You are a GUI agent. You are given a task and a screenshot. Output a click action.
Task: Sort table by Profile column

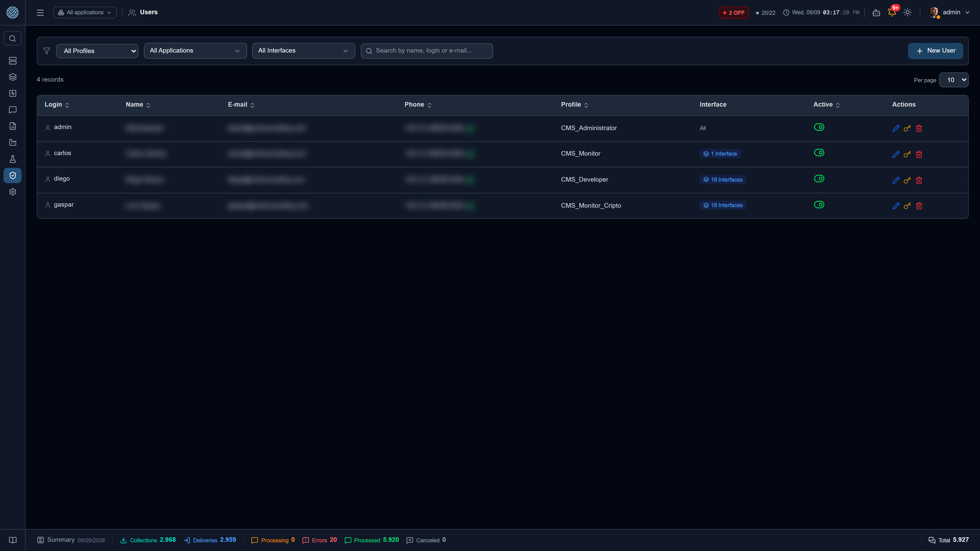click(x=574, y=105)
